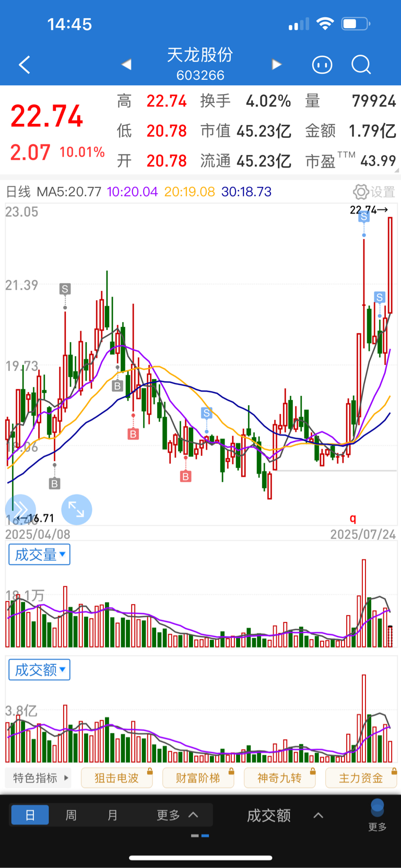401x868 pixels.
Task: Tap the fullscreen arrows chart button
Action: 77,509
